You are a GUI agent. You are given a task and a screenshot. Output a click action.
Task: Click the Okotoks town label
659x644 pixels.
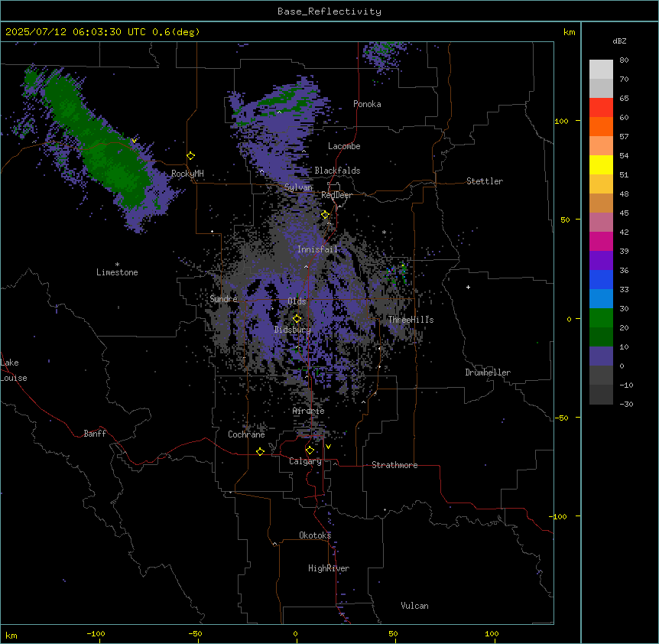coord(315,535)
